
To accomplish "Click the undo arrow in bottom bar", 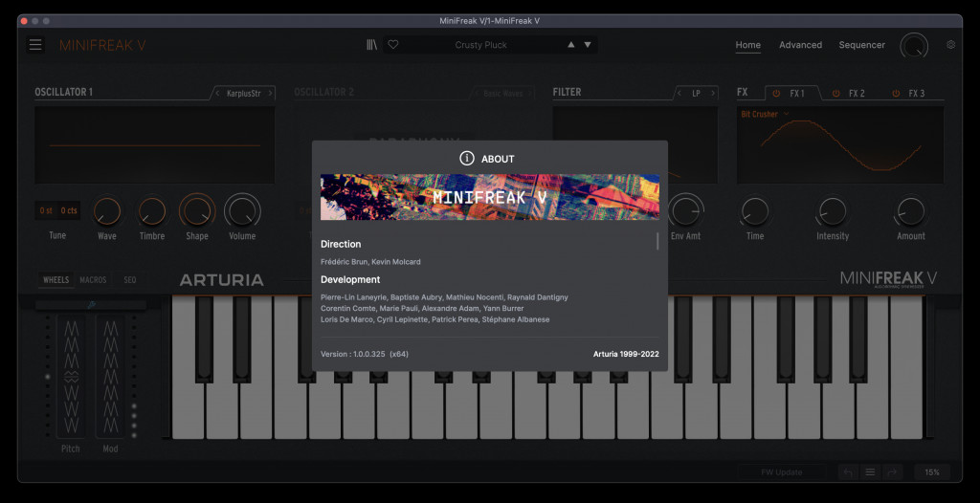I will click(x=848, y=472).
